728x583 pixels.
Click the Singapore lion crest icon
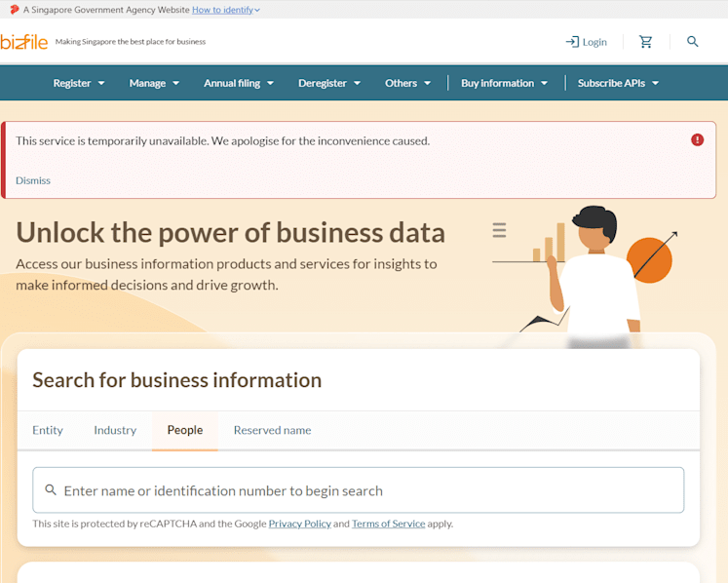15,10
